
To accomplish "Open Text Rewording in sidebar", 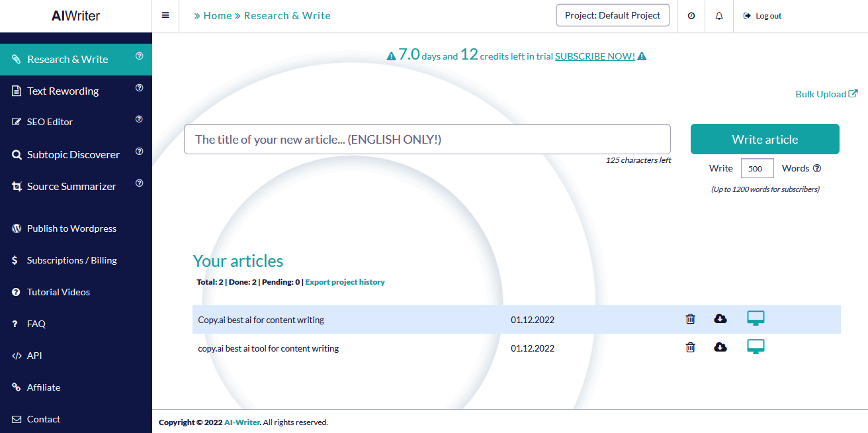I will (63, 91).
